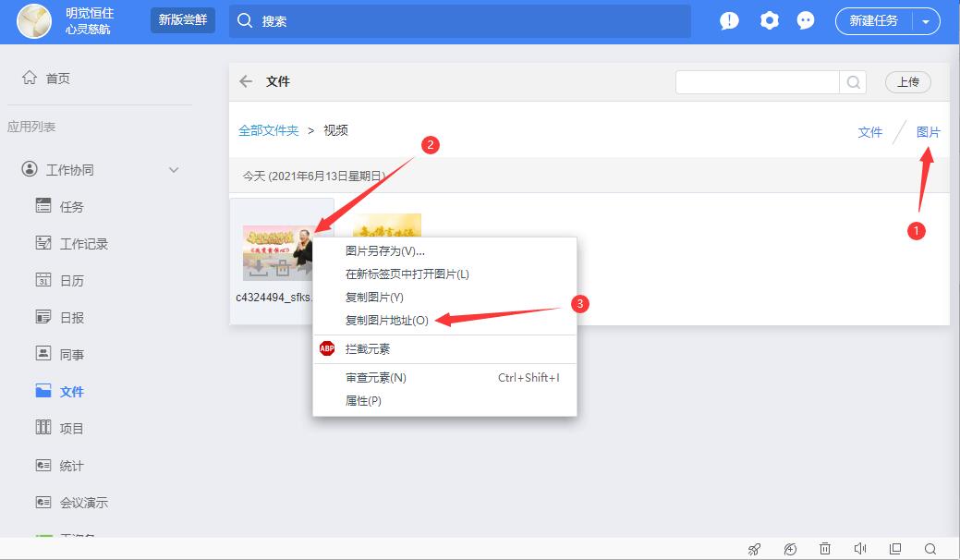Screen dimensions: 960x560
Task: Click the 新版尝鲜 button
Action: click(x=182, y=20)
